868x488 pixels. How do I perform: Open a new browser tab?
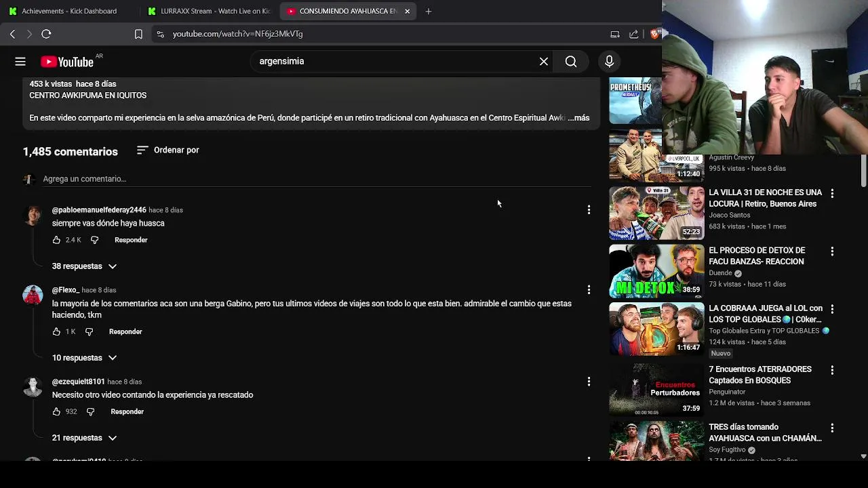click(x=429, y=11)
